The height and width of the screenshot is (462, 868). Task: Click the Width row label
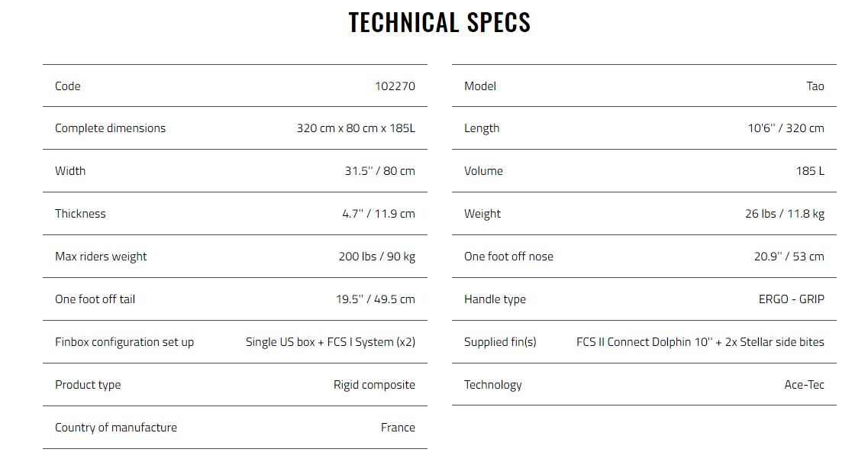tap(70, 170)
